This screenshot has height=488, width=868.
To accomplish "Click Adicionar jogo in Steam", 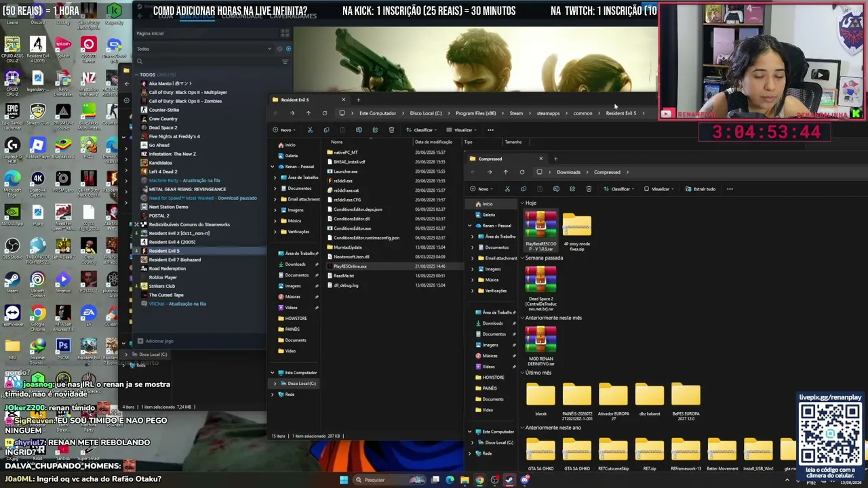I will coord(155,342).
